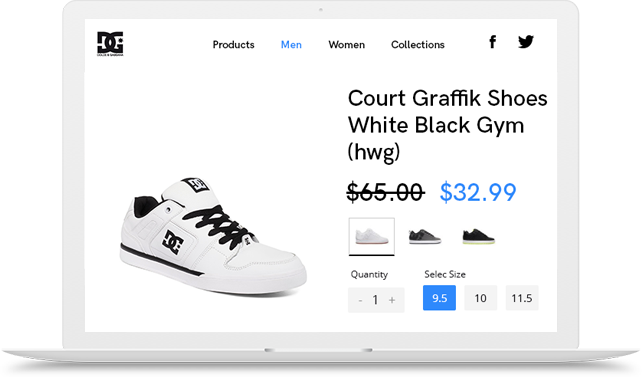Screen dimensions: 642x377
Task: Choose shoe size 10
Action: point(481,298)
